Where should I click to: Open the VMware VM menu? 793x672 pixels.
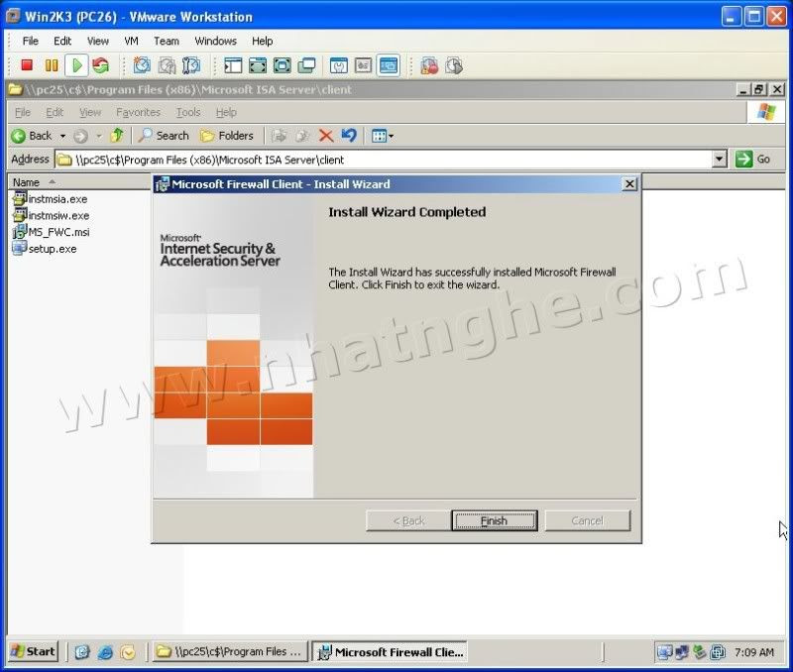point(131,41)
